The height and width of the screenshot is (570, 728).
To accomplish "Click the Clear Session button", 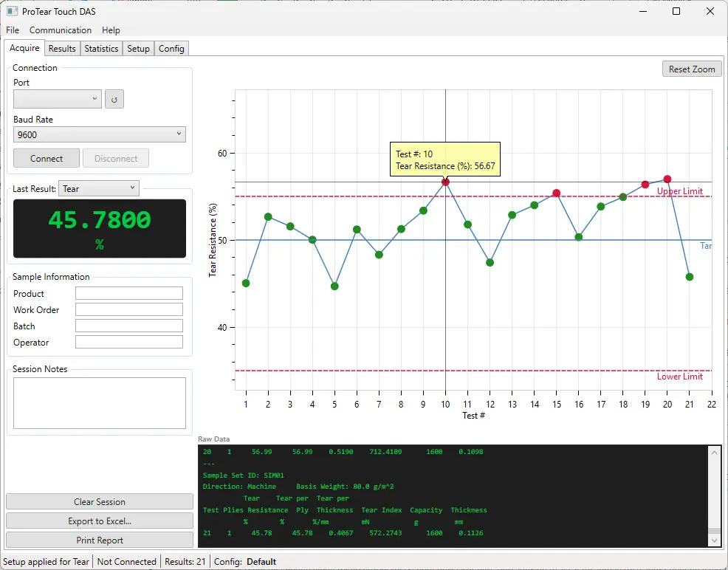I will [100, 502].
